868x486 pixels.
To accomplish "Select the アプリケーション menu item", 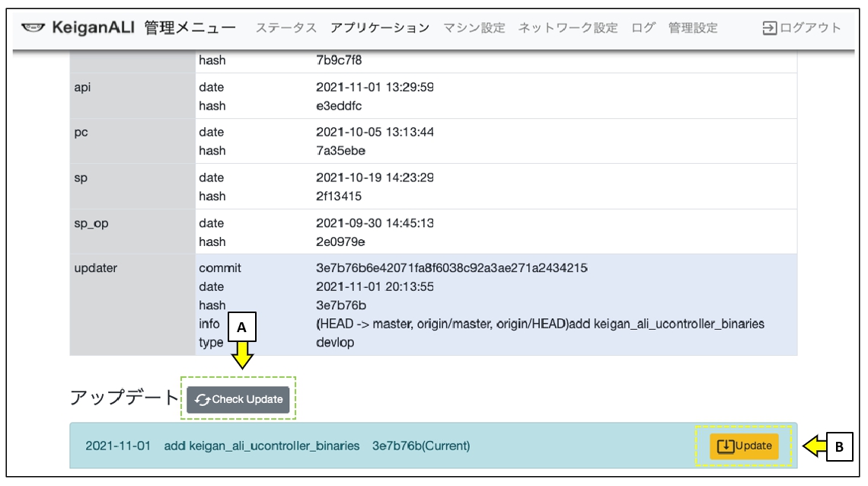I will [x=380, y=28].
